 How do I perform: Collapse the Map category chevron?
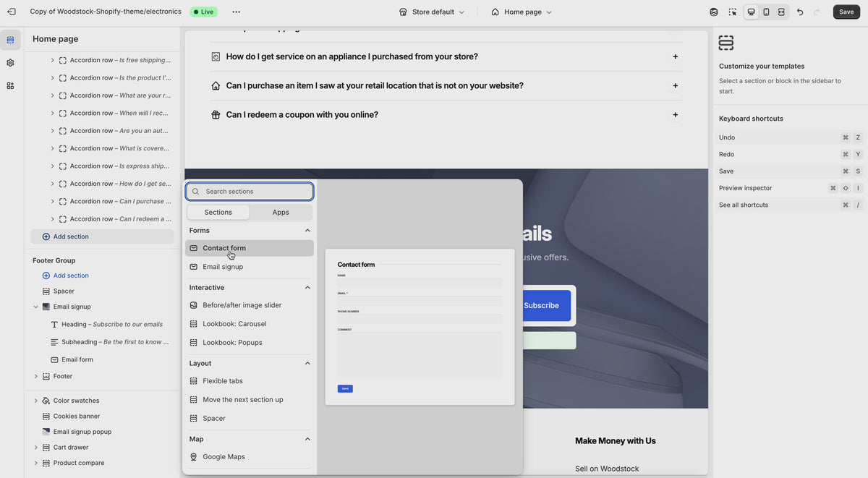pos(307,439)
